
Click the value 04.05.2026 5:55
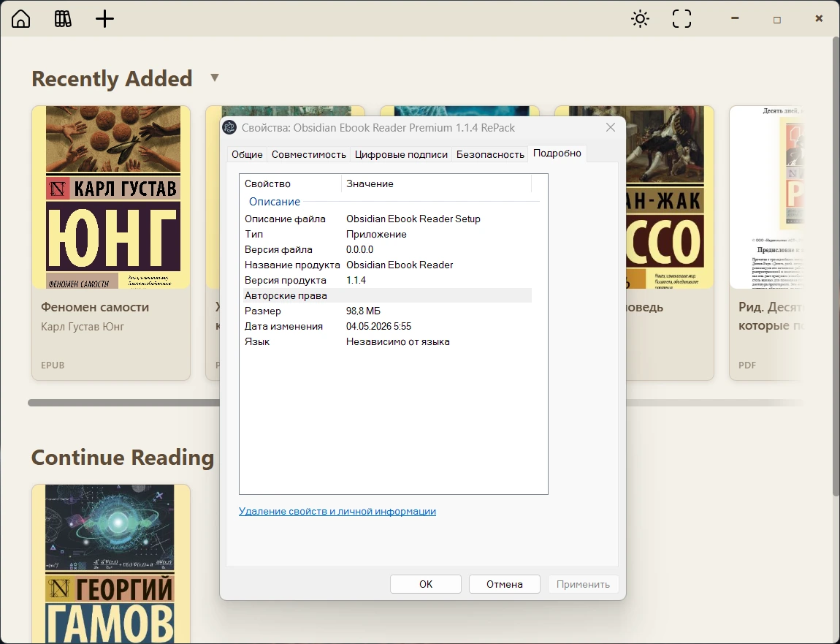pyautogui.click(x=379, y=326)
